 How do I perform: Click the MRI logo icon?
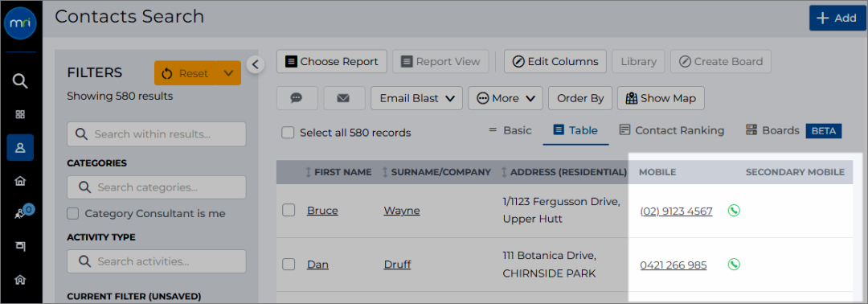[20, 23]
